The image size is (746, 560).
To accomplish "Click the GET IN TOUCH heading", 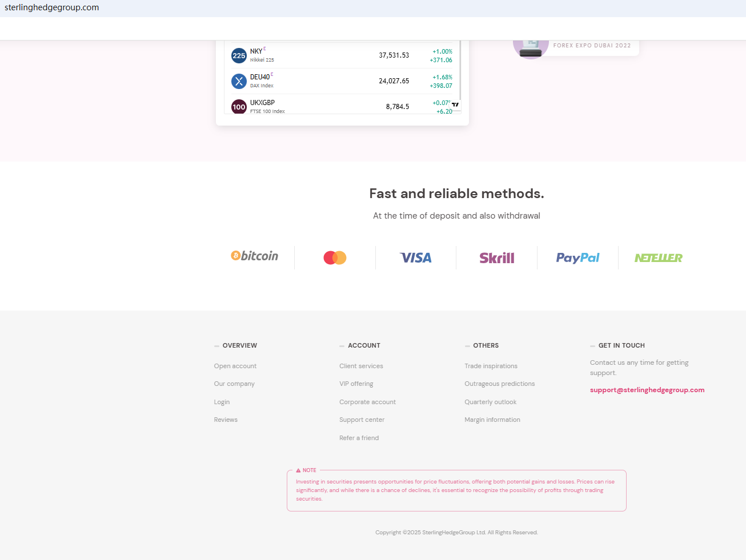I will click(621, 345).
